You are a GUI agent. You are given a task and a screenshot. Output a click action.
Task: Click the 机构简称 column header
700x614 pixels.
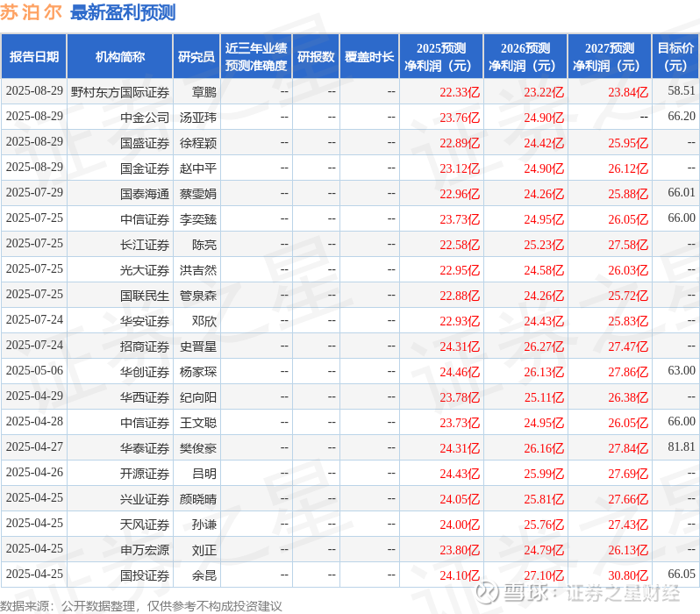(x=119, y=57)
